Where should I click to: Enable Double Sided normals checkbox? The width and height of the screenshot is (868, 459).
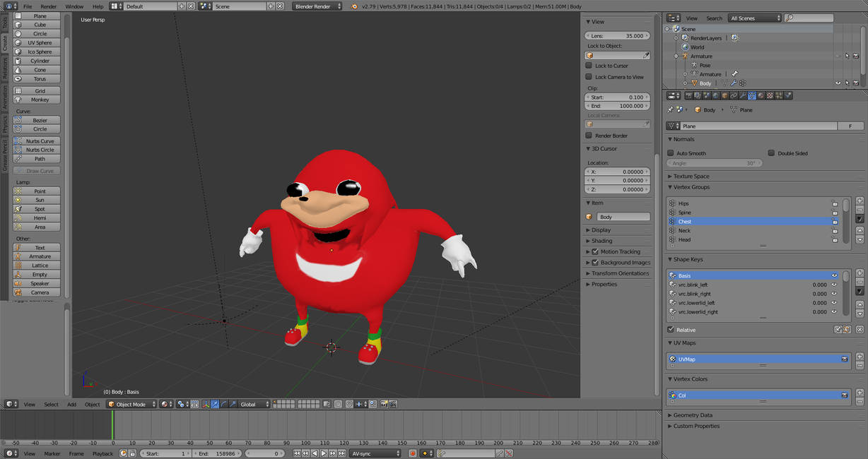click(x=771, y=153)
